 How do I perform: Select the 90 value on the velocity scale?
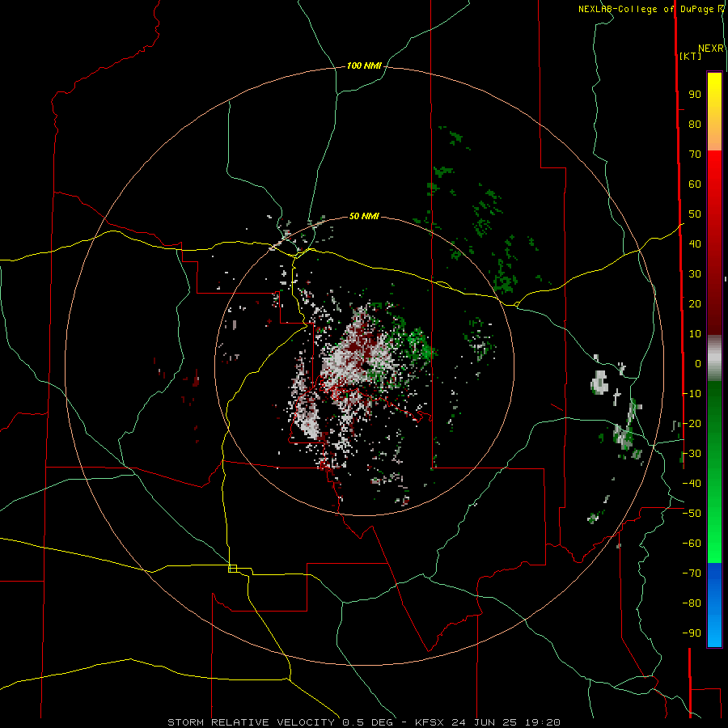(695, 95)
